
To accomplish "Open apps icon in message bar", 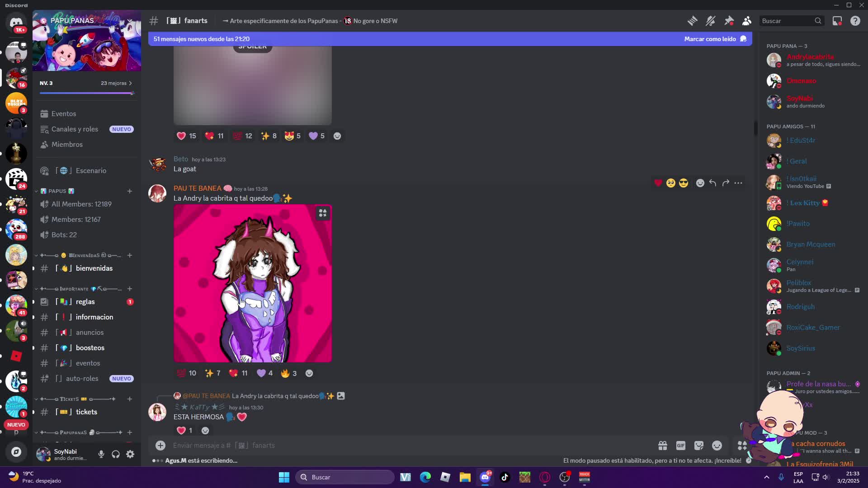I will coord(742,446).
